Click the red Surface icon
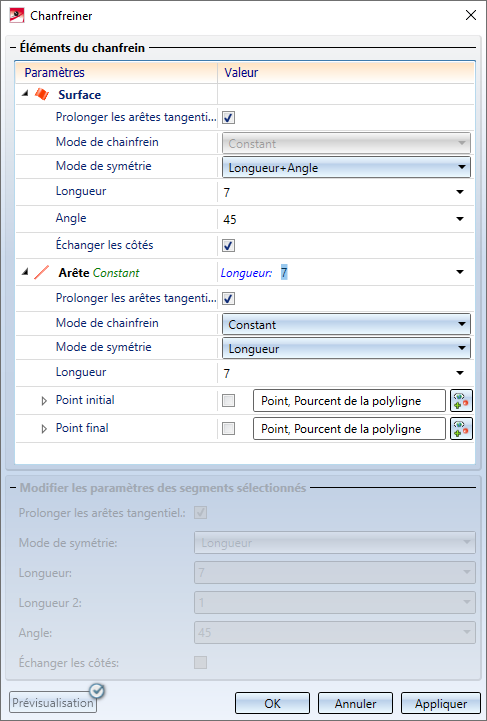The image size is (487, 721). pyautogui.click(x=42, y=94)
